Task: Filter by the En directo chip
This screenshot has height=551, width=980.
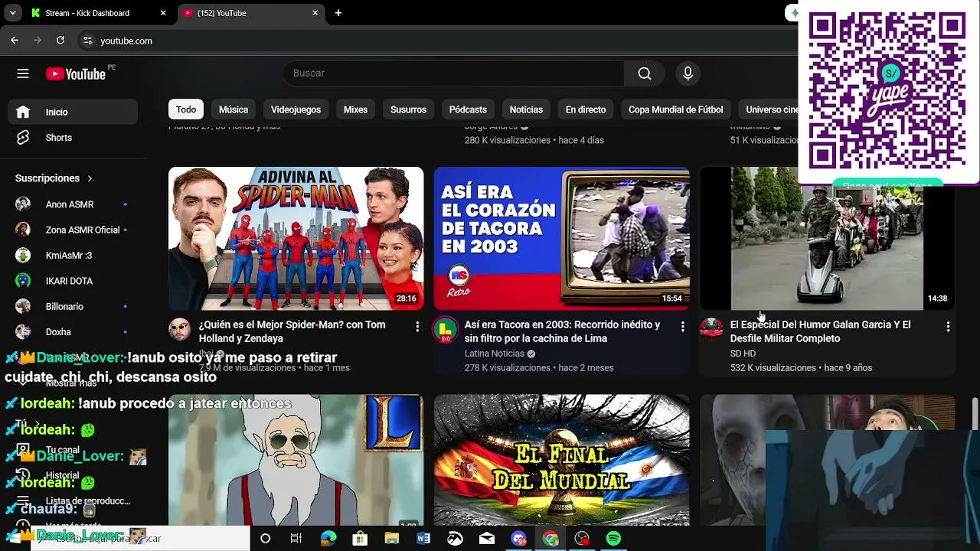Action: click(586, 109)
